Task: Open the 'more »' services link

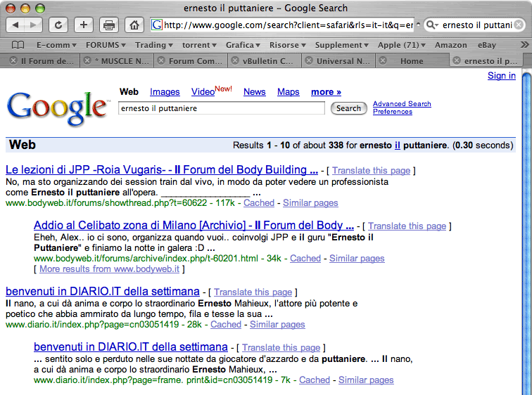Action: coord(326,92)
